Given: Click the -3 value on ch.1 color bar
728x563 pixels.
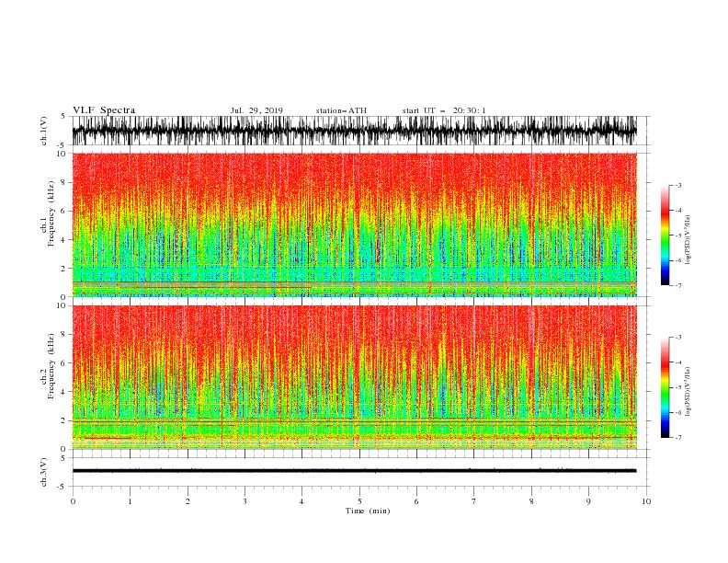Looking at the screenshot, I should (677, 185).
